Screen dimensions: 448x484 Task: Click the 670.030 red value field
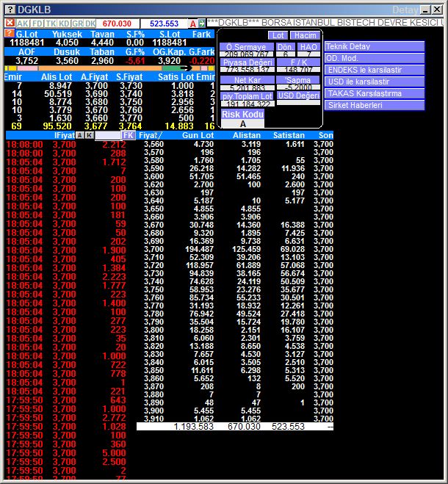(x=117, y=24)
